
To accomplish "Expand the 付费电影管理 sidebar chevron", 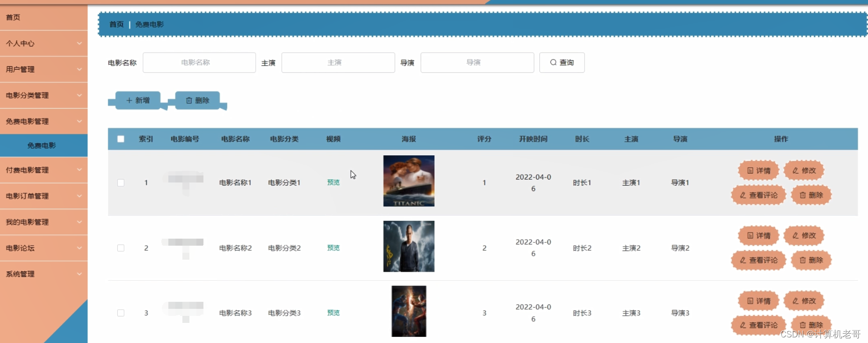I will click(x=79, y=170).
